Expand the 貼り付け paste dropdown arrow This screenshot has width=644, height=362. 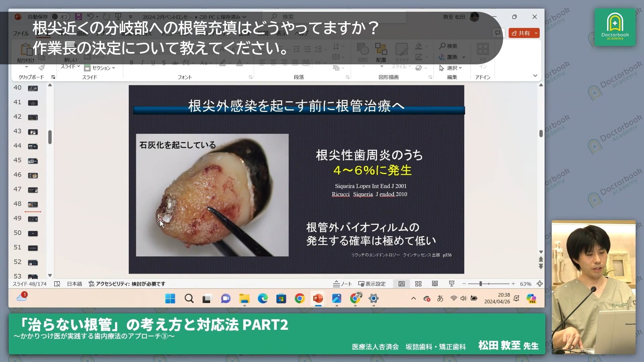pyautogui.click(x=26, y=67)
